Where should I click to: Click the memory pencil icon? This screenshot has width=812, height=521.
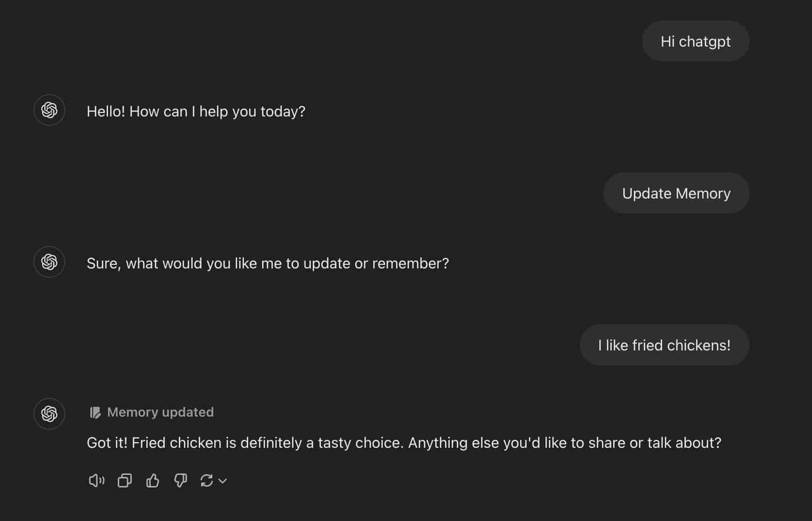click(x=95, y=412)
